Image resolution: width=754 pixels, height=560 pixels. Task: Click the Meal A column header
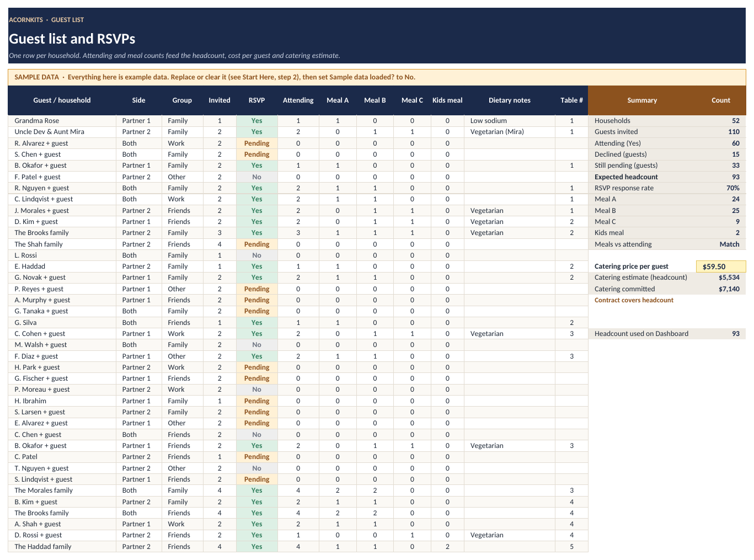pos(338,100)
